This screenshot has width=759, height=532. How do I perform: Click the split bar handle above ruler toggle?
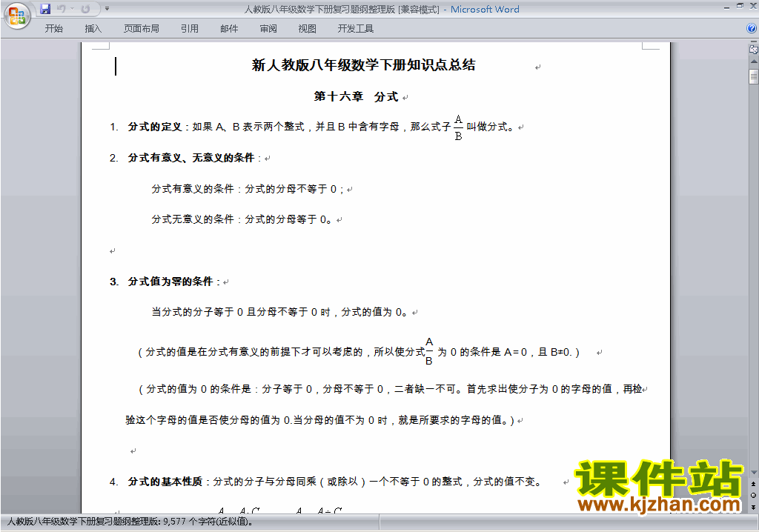[x=754, y=42]
